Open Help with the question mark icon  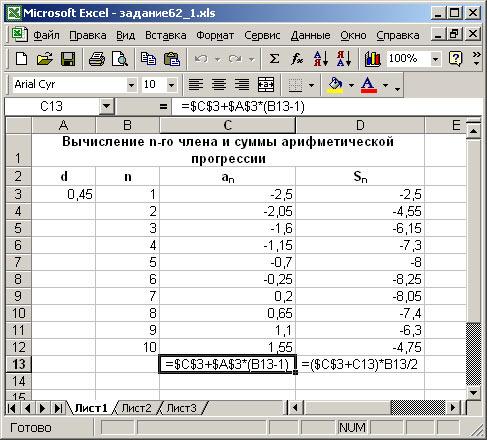click(455, 59)
